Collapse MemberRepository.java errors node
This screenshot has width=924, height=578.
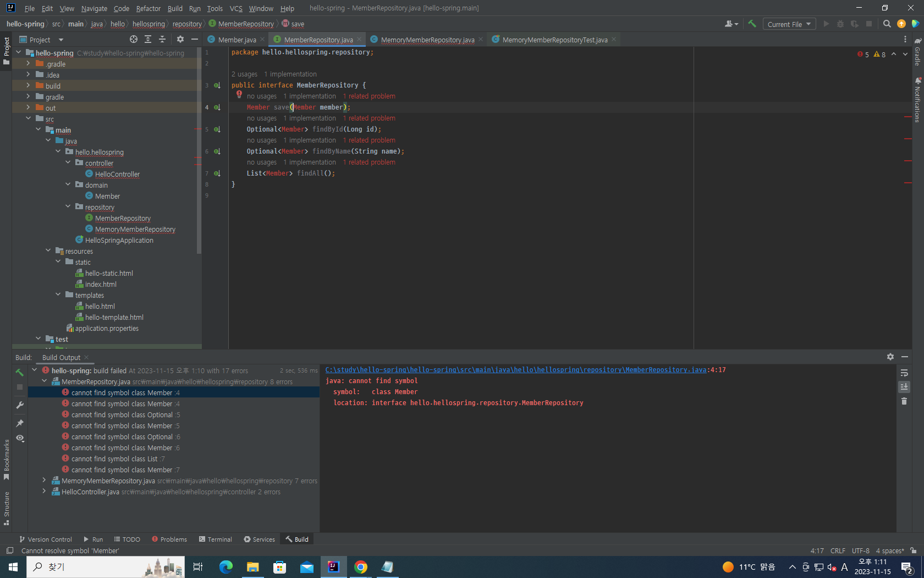click(44, 381)
